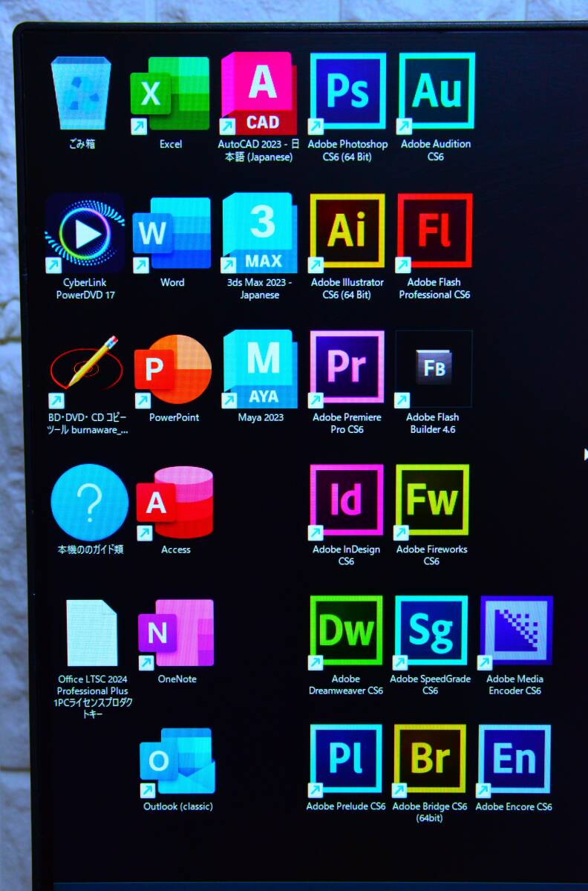Click the 'CyberLink PowerDVD 17' label
Screen dimensions: 588x891
coord(85,289)
